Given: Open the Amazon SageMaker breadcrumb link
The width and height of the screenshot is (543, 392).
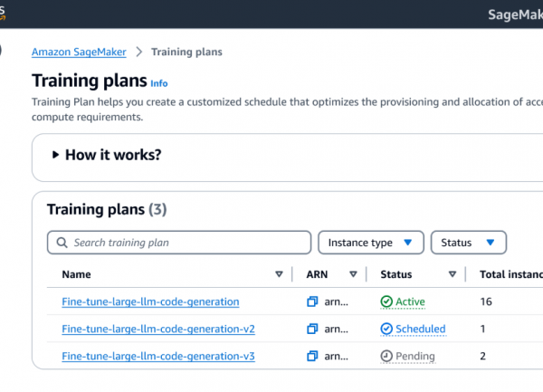Looking at the screenshot, I should click(79, 52).
